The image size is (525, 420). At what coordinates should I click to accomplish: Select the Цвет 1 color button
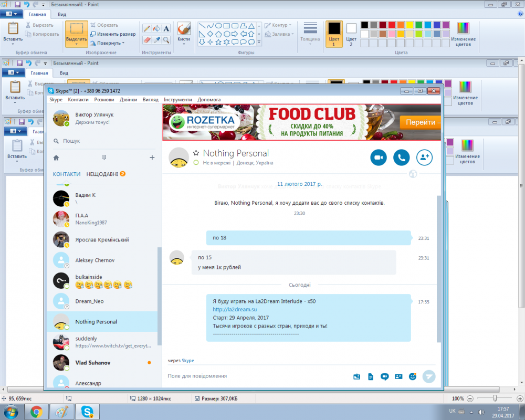334,34
